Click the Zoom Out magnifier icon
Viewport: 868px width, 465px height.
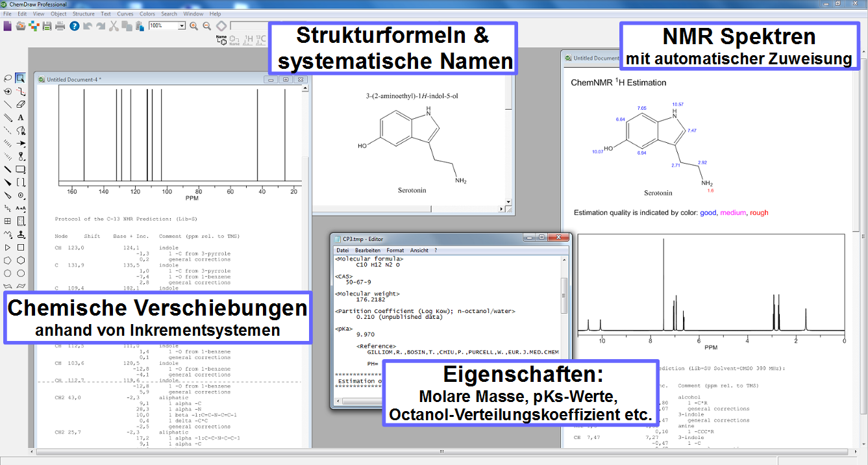(x=207, y=26)
